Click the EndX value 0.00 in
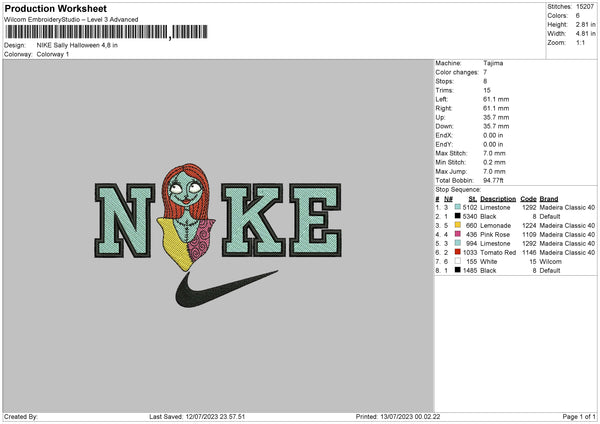 pyautogui.click(x=493, y=135)
